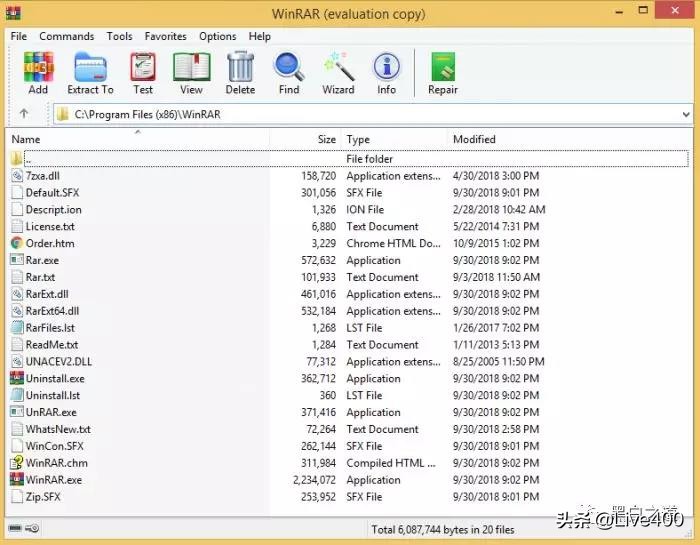Select WhatsNew.txt file name
Image resolution: width=700 pixels, height=545 pixels.
[58, 429]
